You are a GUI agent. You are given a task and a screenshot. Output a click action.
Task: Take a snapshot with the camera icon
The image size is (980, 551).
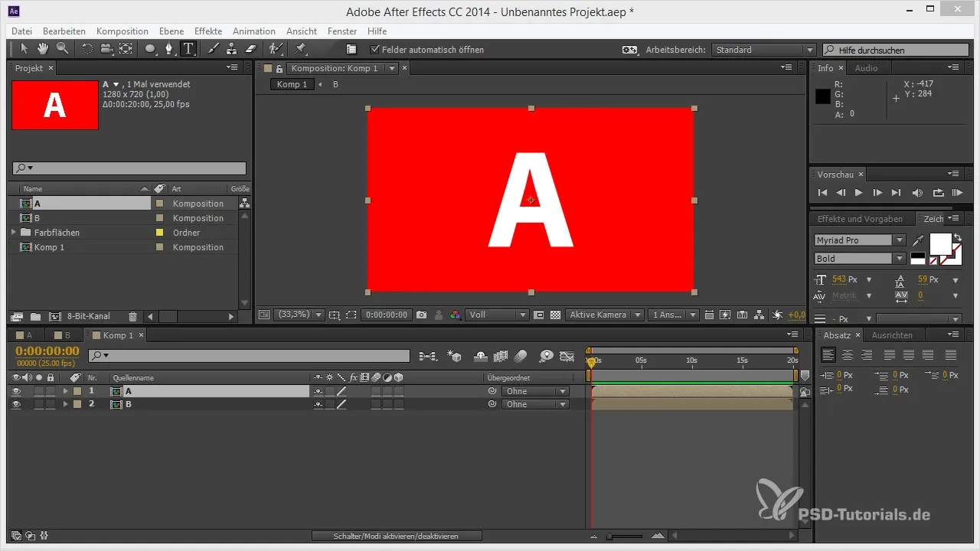(x=421, y=315)
